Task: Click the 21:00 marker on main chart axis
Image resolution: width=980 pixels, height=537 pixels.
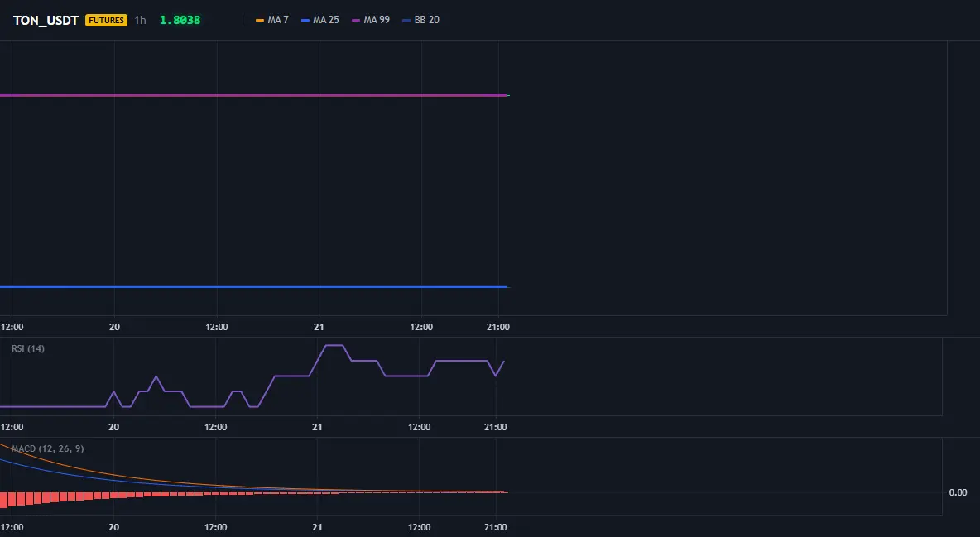Action: click(x=498, y=327)
